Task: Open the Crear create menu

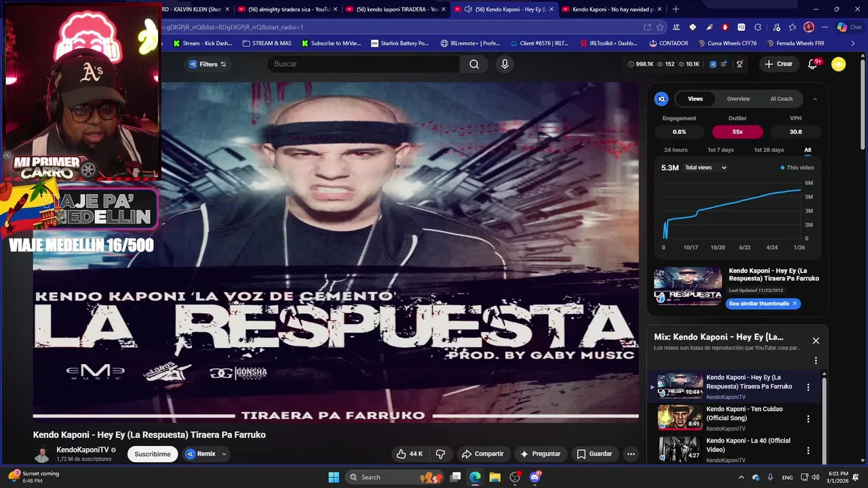Action: click(778, 64)
